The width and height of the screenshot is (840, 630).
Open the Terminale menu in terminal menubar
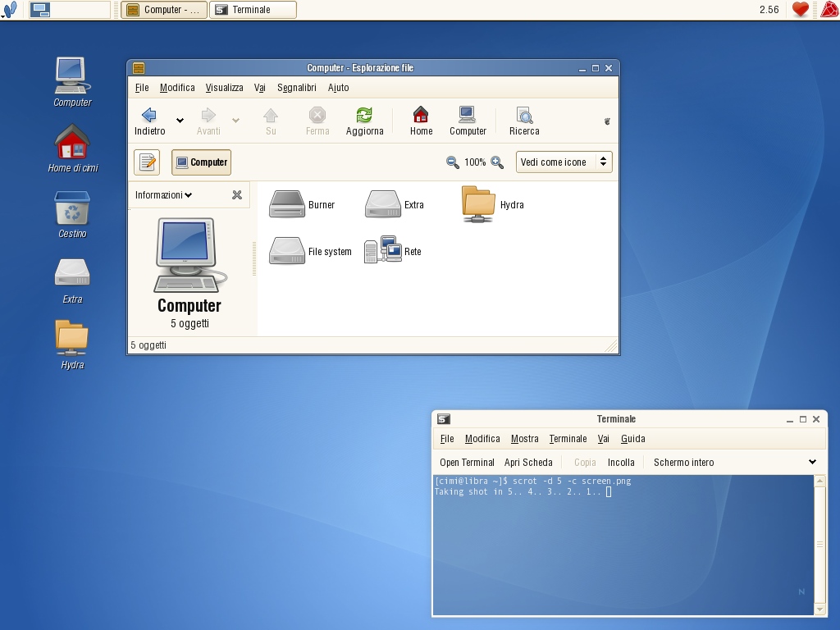[568, 439]
